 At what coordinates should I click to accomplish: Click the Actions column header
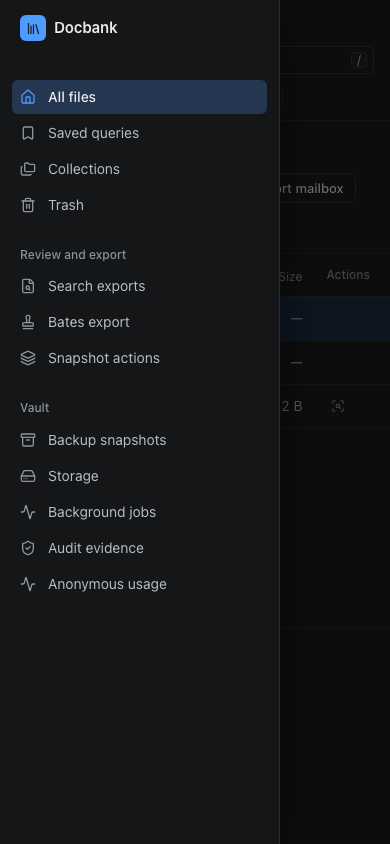click(x=348, y=275)
